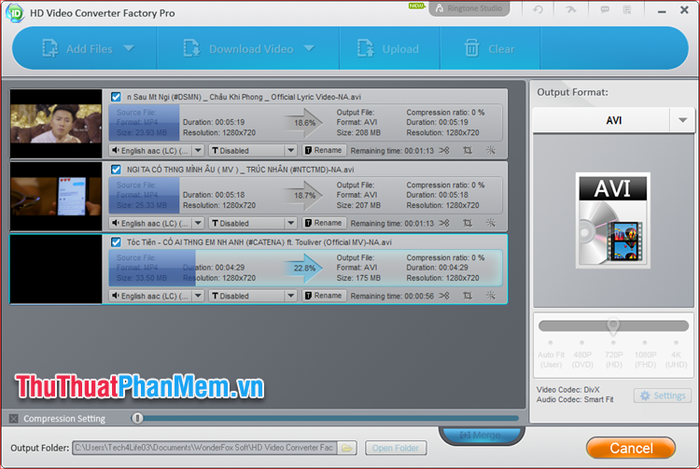700x469 pixels.
Task: Select 480P (DVD) resolution option
Action: click(582, 359)
